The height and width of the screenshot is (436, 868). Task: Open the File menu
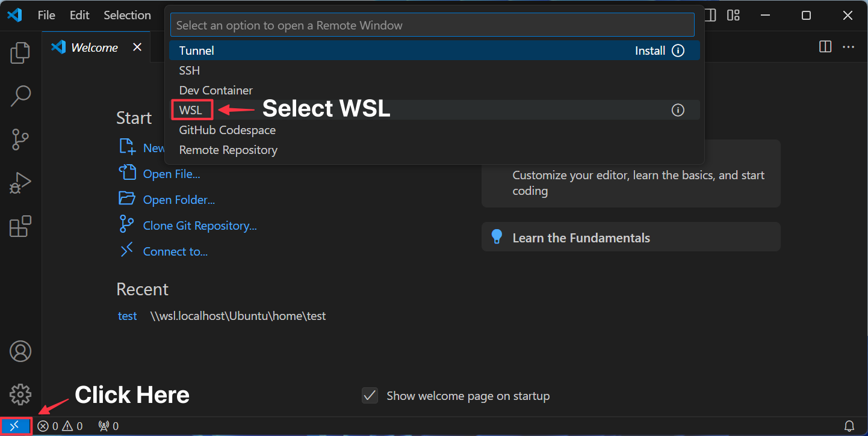(x=46, y=15)
